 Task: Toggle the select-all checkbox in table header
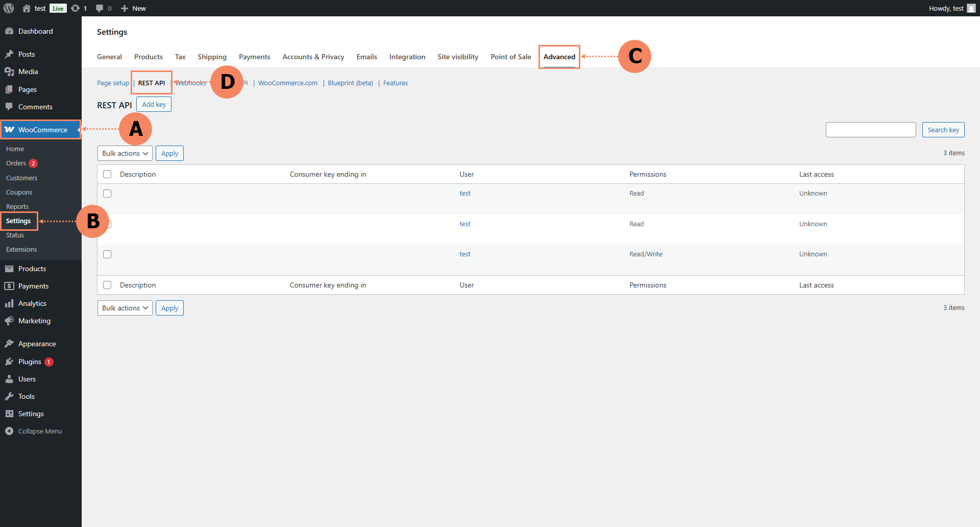[x=107, y=174]
